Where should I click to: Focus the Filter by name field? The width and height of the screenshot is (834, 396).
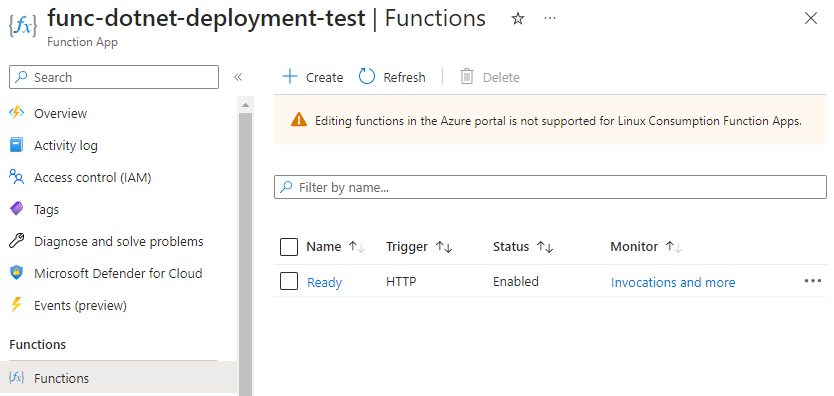(551, 187)
